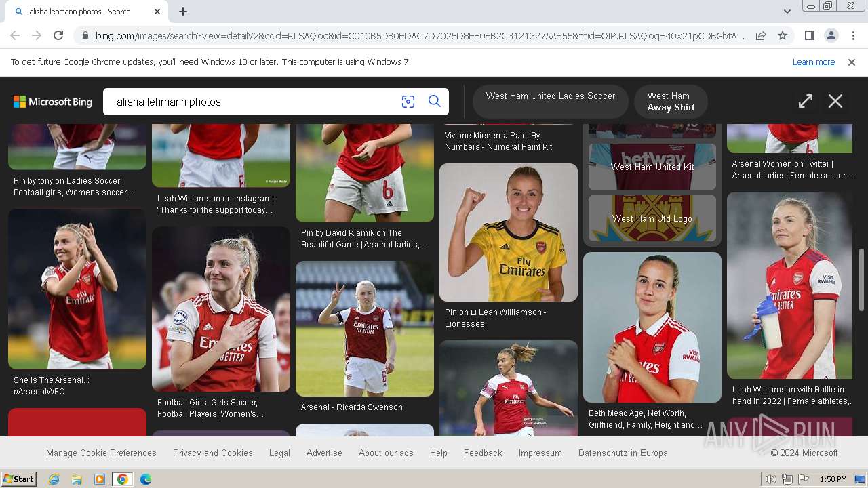Screen dimensions: 868x488
Task: Click the Action Center flag tray icon
Action: coord(803,479)
